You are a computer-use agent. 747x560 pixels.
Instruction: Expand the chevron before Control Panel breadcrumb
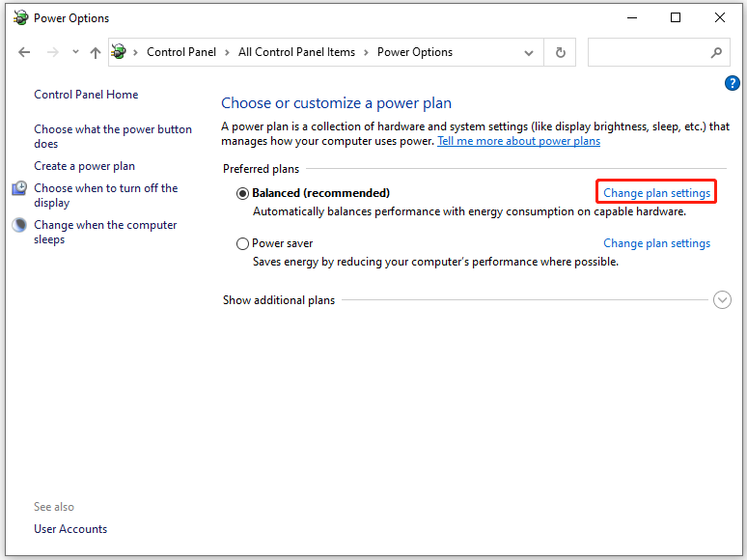(136, 52)
